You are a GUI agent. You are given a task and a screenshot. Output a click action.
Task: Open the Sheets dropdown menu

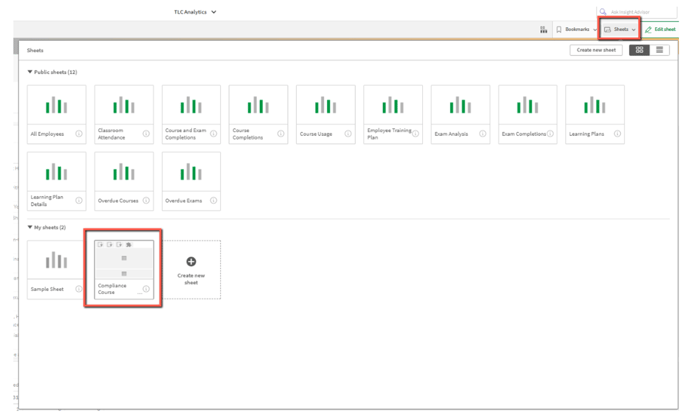619,30
